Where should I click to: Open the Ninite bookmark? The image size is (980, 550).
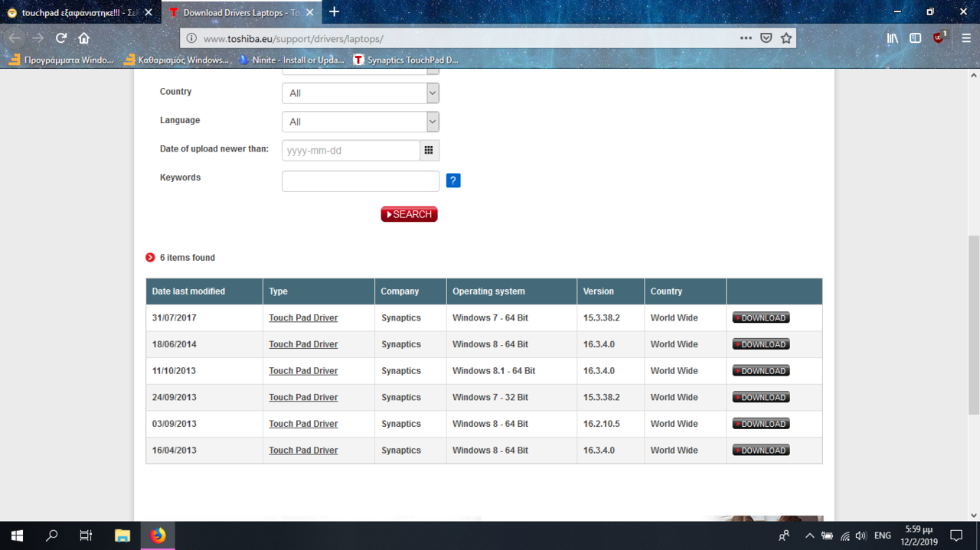click(x=292, y=60)
